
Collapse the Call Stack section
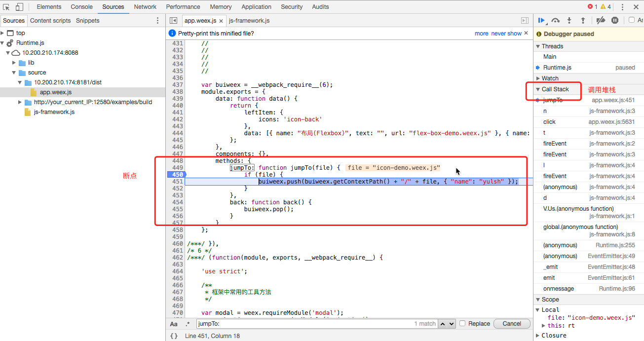pyautogui.click(x=555, y=89)
